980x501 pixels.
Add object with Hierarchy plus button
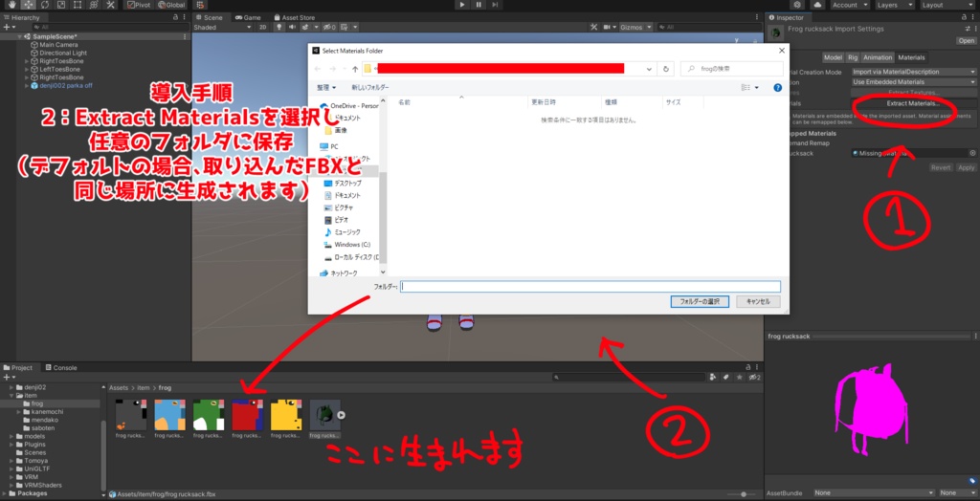click(9, 28)
